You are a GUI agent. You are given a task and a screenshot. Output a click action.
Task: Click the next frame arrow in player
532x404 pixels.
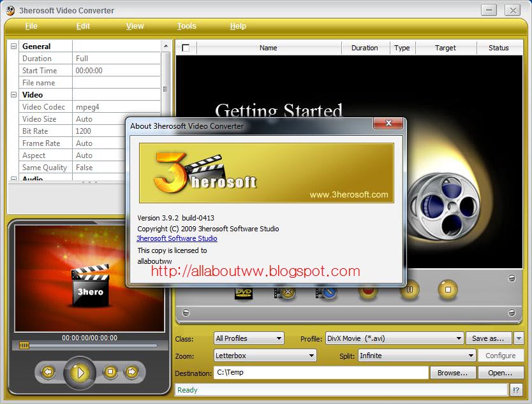click(131, 372)
